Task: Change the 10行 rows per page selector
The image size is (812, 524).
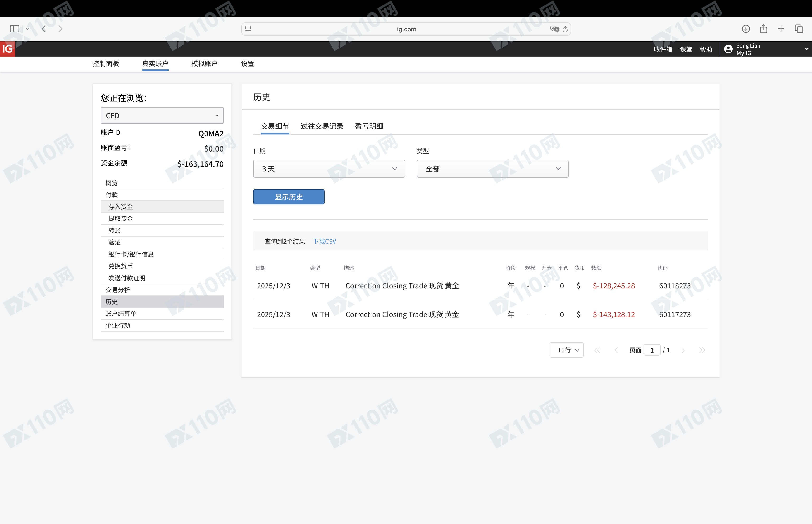Action: pos(566,350)
